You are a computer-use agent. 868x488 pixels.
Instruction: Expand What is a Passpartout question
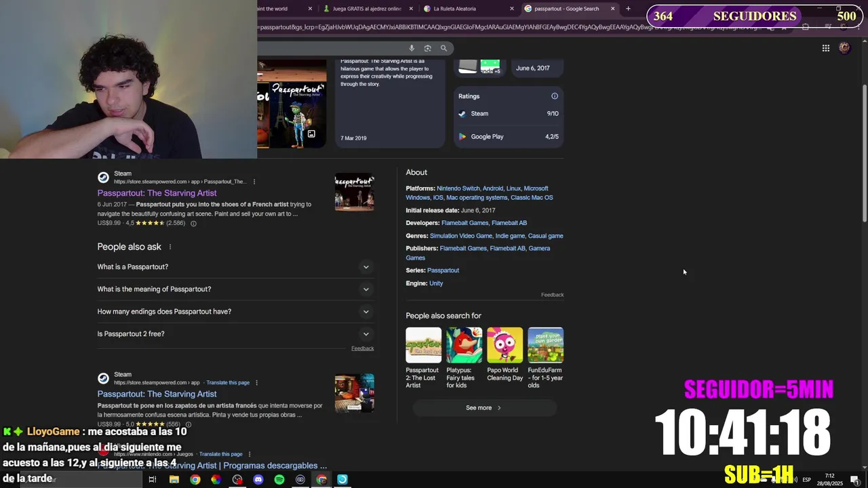pyautogui.click(x=235, y=267)
